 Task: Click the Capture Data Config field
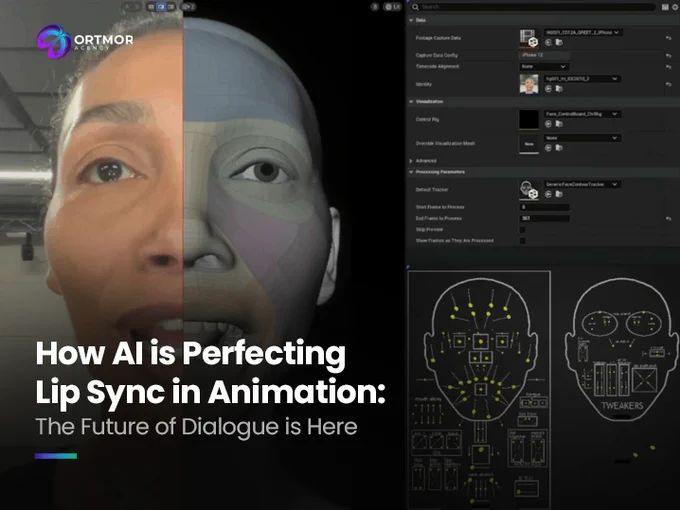545,56
